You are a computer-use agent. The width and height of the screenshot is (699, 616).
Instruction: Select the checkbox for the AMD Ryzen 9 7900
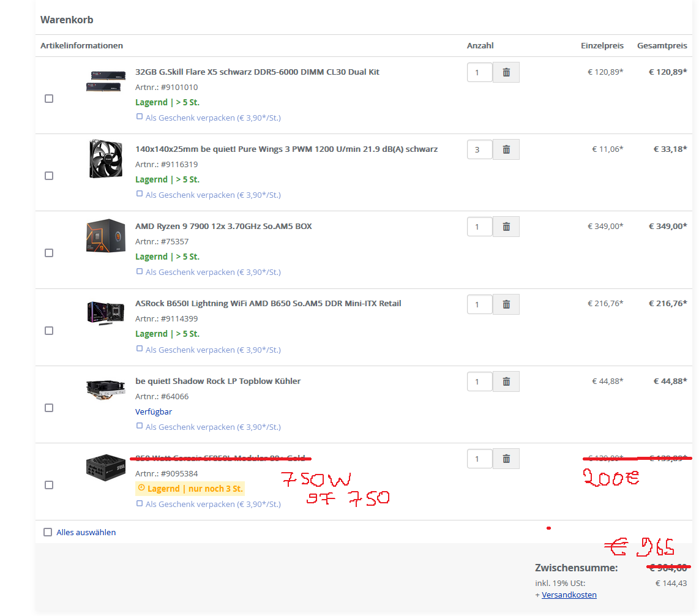click(x=48, y=253)
